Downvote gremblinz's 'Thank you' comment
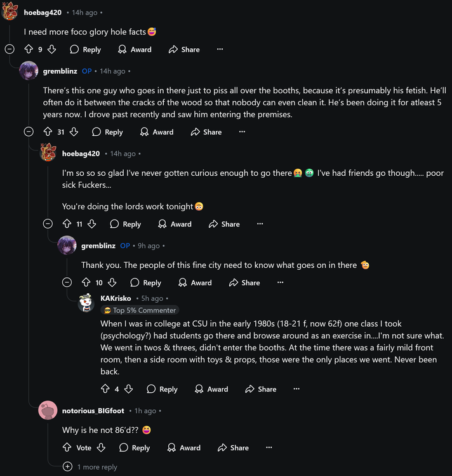 click(112, 282)
